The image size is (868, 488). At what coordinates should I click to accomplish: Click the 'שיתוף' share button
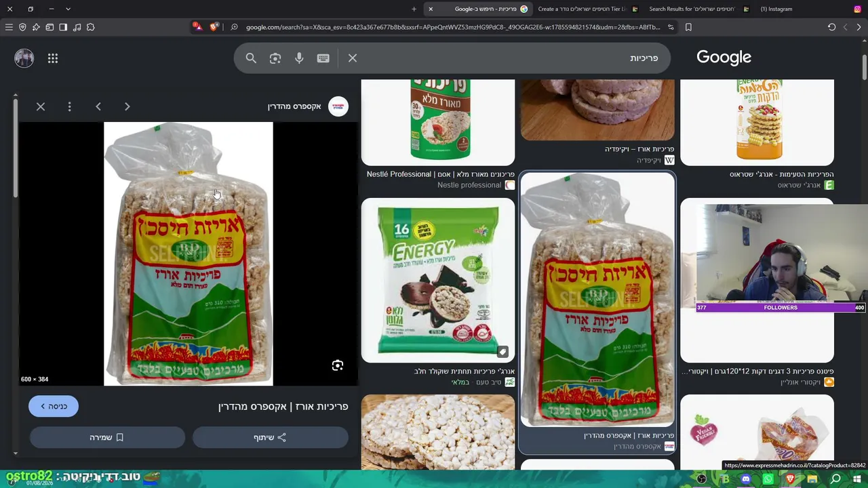point(270,437)
